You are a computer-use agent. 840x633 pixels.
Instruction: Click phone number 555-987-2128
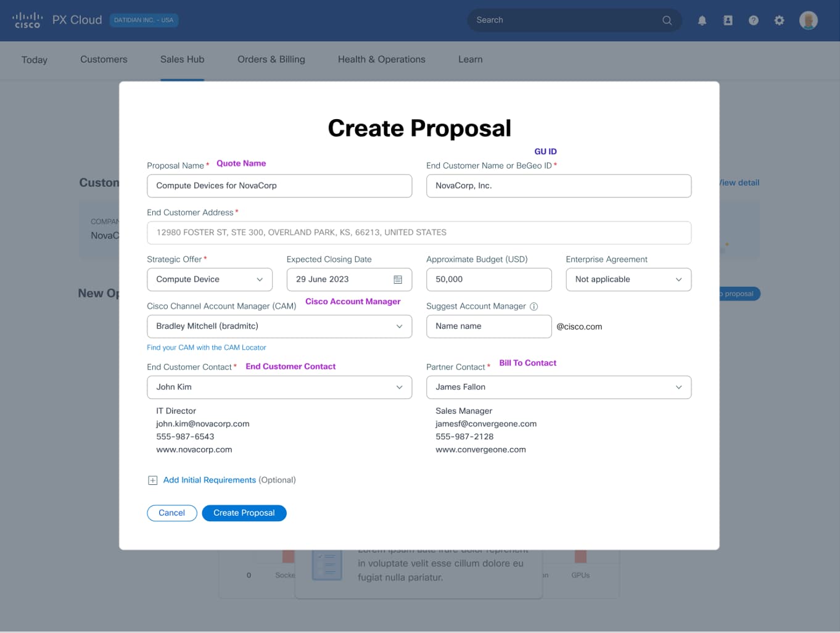(x=464, y=437)
